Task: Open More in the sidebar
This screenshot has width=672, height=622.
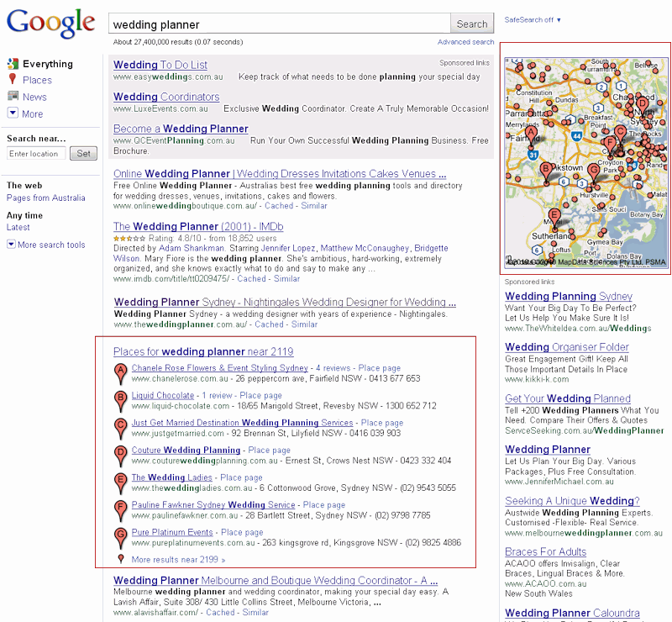Action: click(33, 114)
